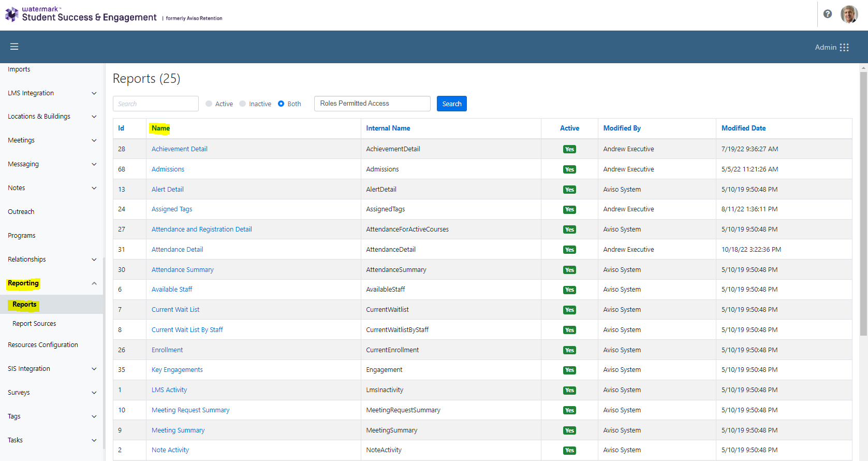
Task: Click the Reports (25) page heading
Action: 146,79
